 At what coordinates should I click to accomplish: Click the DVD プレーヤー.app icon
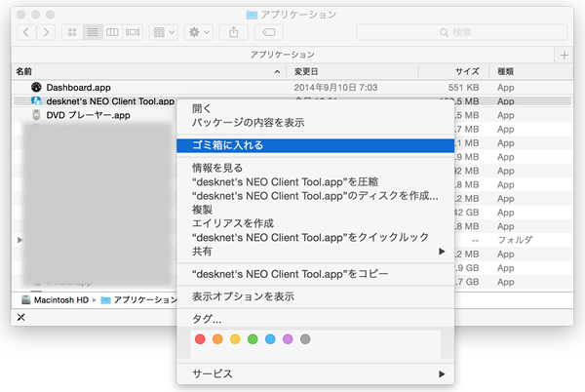36,115
